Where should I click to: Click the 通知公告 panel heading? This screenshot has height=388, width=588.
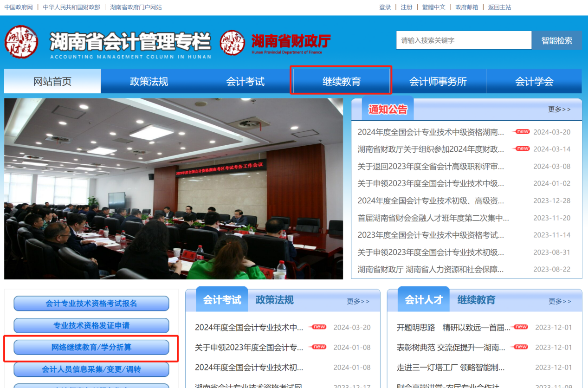tap(388, 110)
